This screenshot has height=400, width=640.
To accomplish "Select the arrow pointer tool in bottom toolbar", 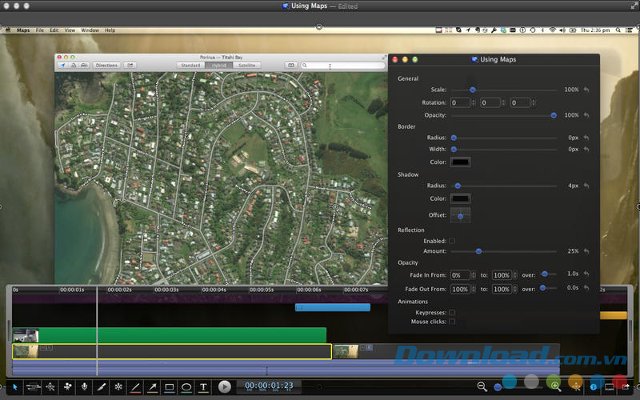I will 13,386.
